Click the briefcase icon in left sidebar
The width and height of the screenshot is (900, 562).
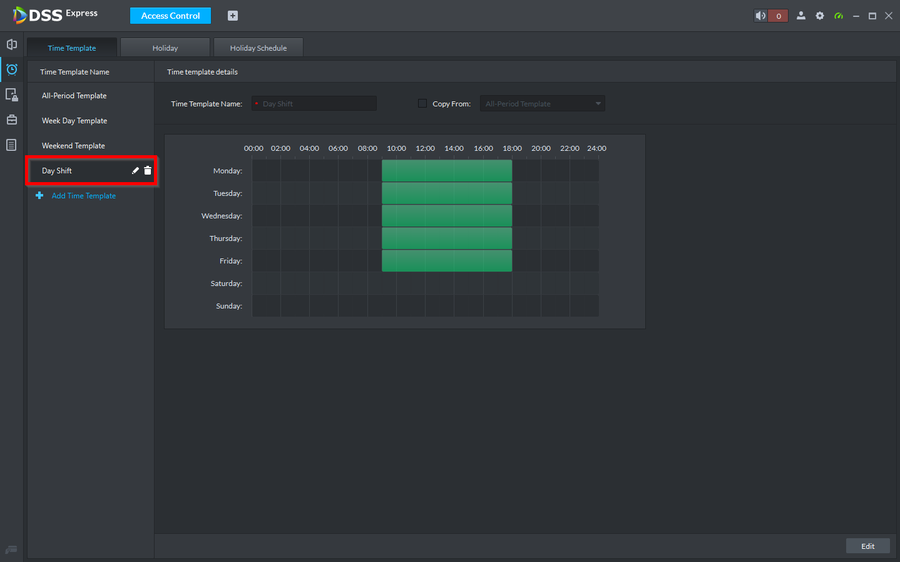coord(12,120)
